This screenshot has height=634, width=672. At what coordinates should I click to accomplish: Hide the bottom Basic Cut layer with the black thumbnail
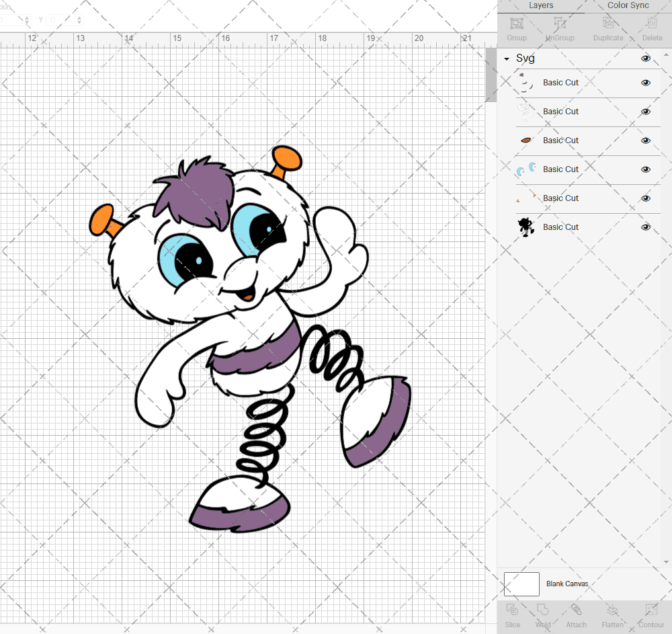(x=645, y=227)
